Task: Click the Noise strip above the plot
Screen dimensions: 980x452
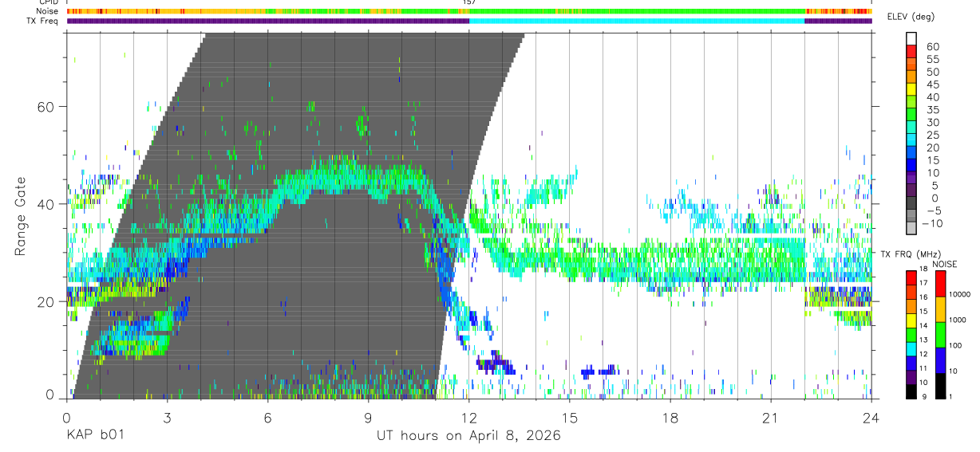Action: [469, 11]
